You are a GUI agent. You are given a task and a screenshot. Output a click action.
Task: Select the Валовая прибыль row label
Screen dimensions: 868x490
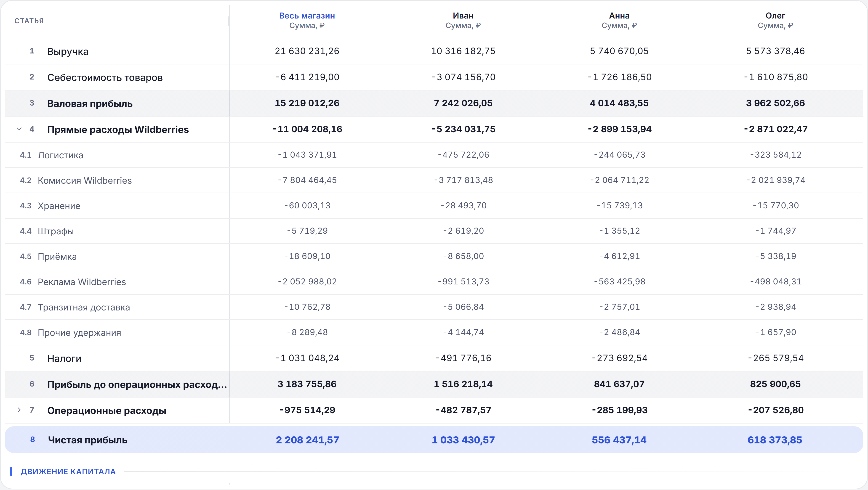point(90,103)
